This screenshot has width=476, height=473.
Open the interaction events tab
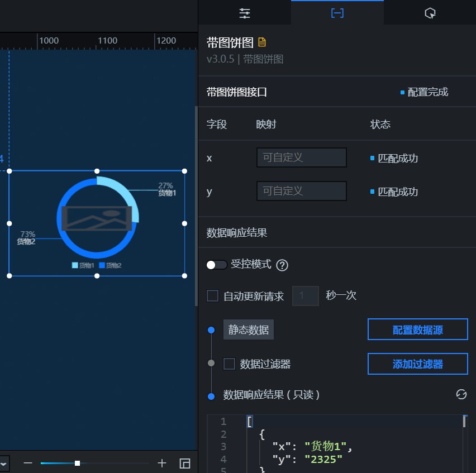(x=430, y=13)
